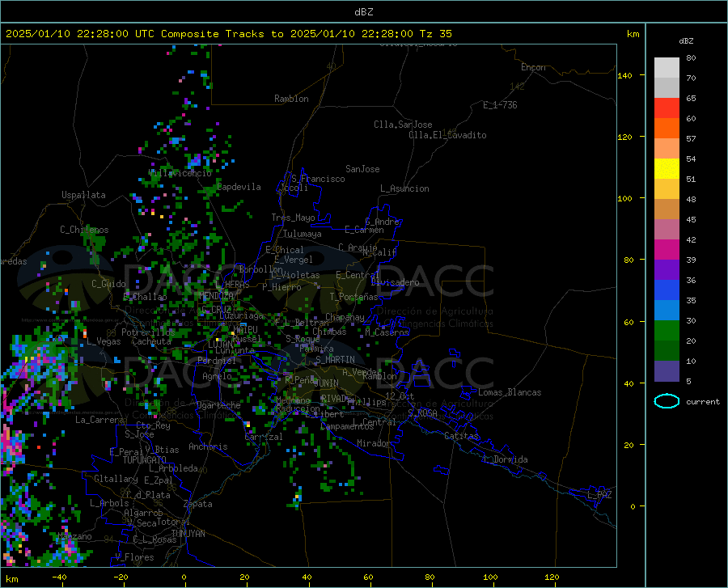The width and height of the screenshot is (728, 588).
Task: Click the Catitas map label
Action: (462, 436)
